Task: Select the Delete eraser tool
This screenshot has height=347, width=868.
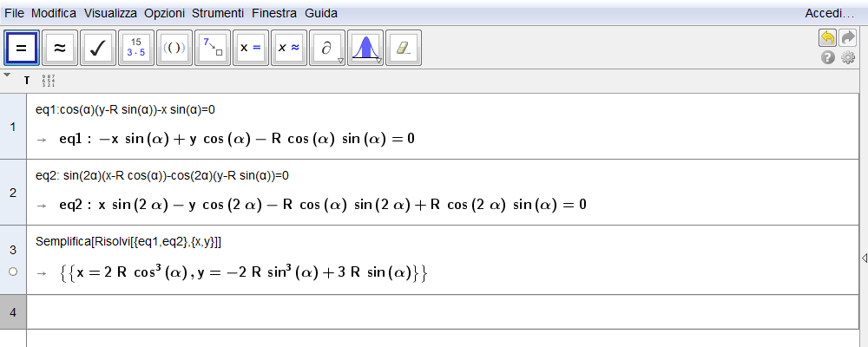Action: point(402,48)
